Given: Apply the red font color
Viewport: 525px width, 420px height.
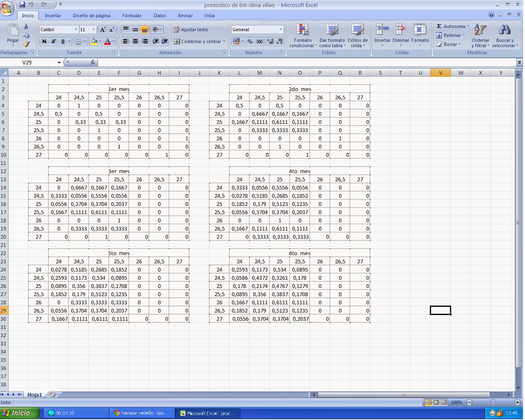Looking at the screenshot, I should coord(107,41).
